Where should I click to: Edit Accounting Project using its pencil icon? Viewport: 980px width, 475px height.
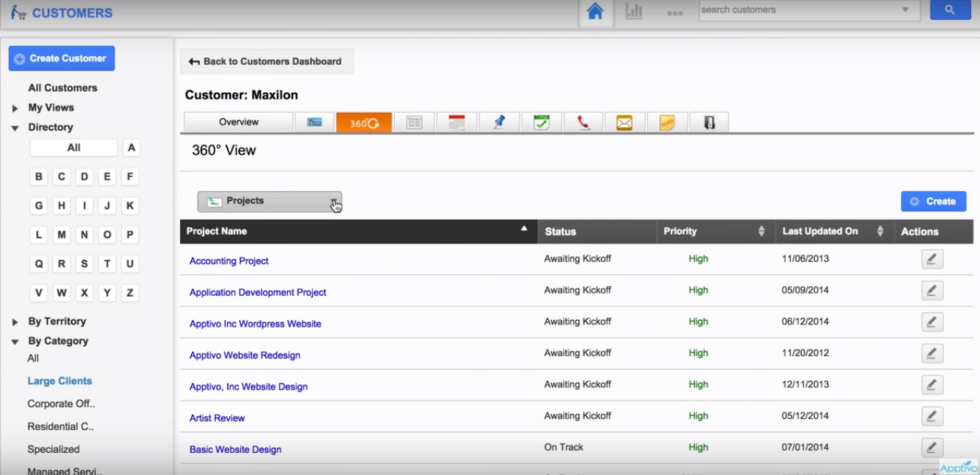tap(931, 258)
